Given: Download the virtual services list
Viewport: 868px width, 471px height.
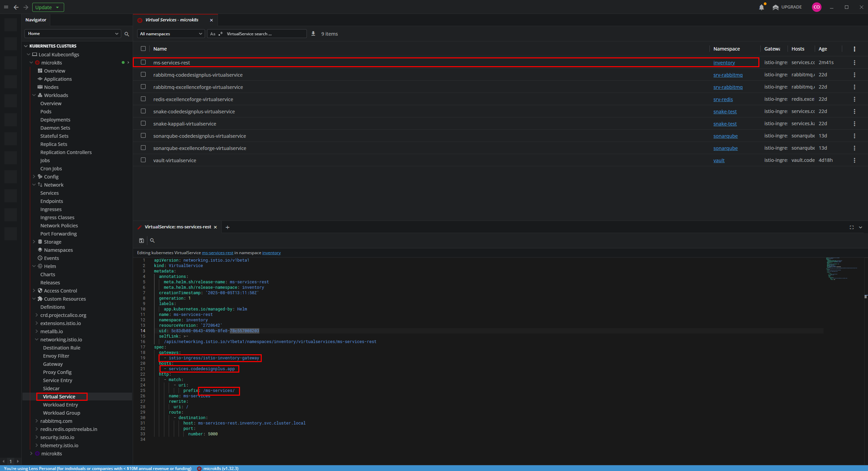Looking at the screenshot, I should point(313,34).
